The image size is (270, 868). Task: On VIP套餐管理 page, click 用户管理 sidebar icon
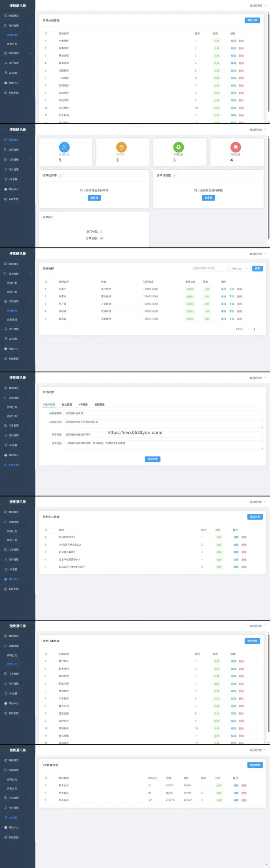6,808
